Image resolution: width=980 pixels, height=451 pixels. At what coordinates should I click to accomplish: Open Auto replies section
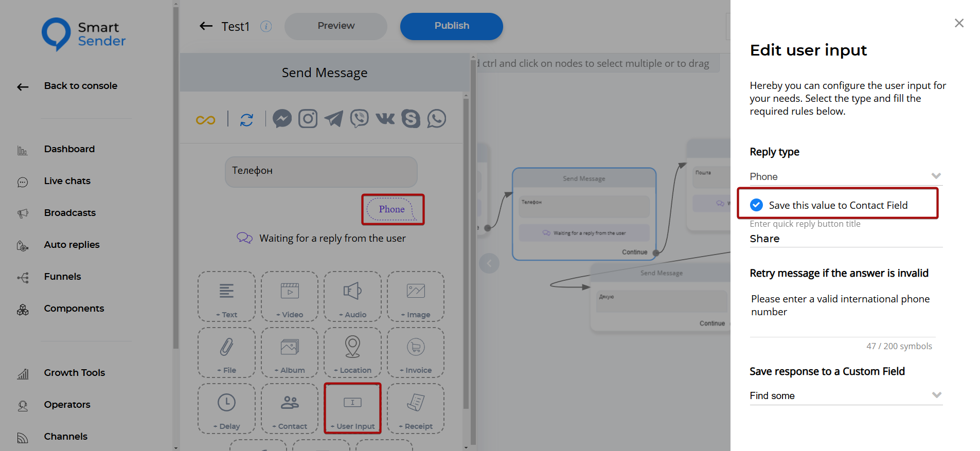[x=72, y=245]
